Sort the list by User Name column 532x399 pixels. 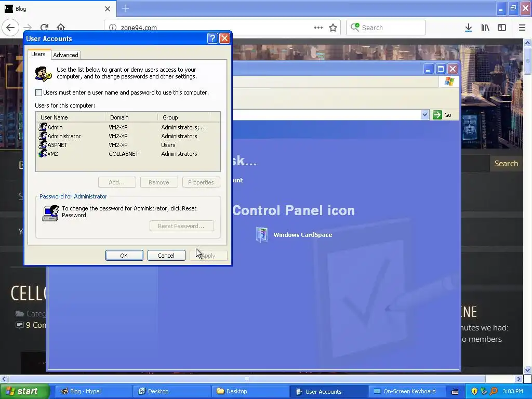click(71, 117)
